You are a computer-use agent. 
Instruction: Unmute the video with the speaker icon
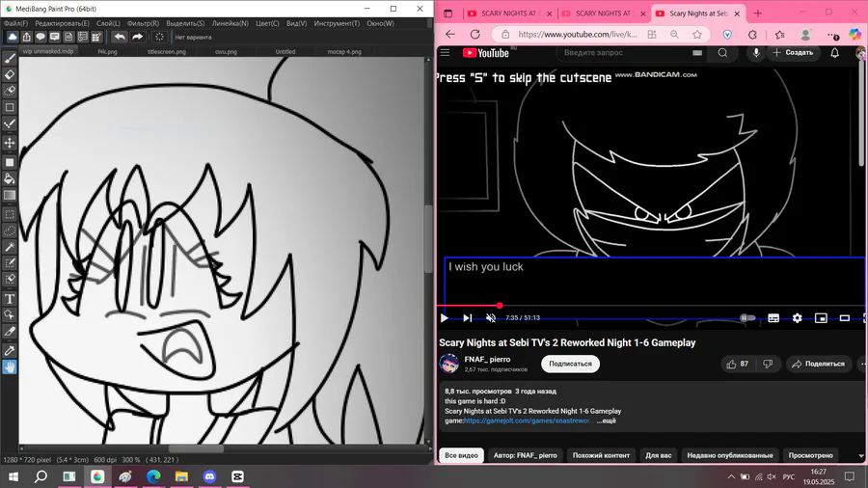[x=491, y=318]
